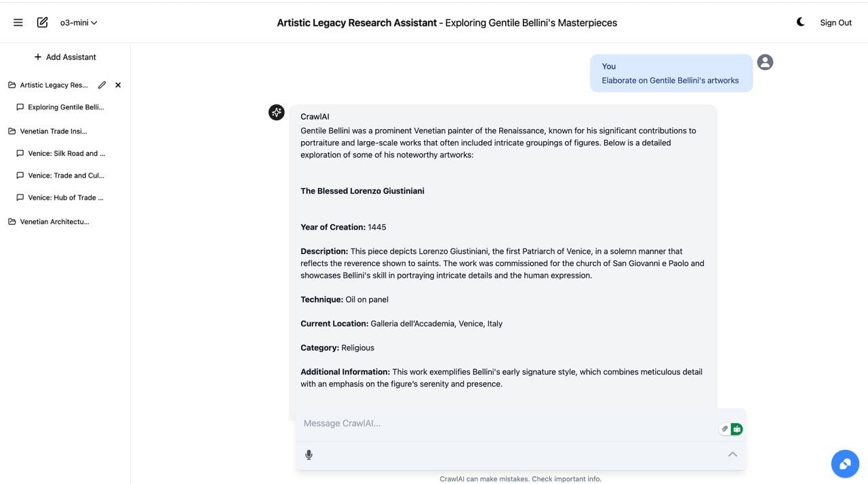Click folder icon beside Venetian Trade Insi...
The width and height of the screenshot is (868, 484).
click(12, 131)
